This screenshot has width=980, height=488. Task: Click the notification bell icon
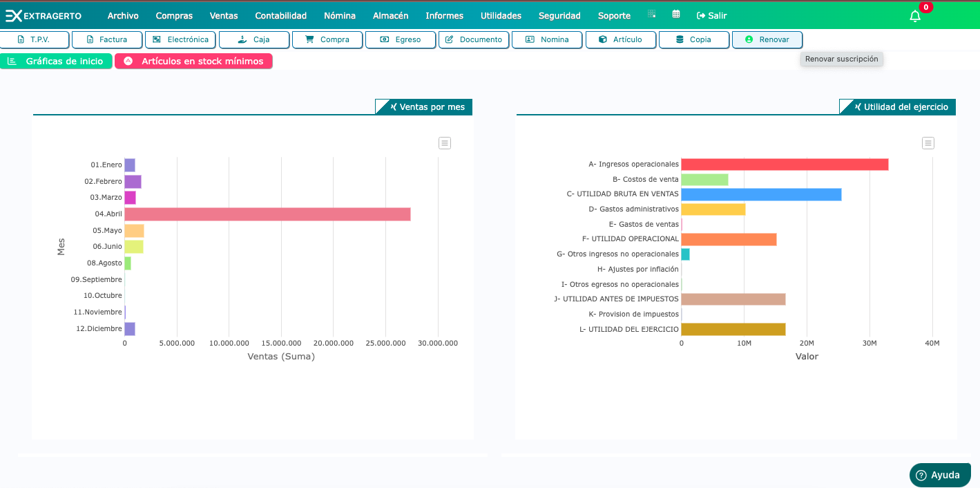click(915, 16)
